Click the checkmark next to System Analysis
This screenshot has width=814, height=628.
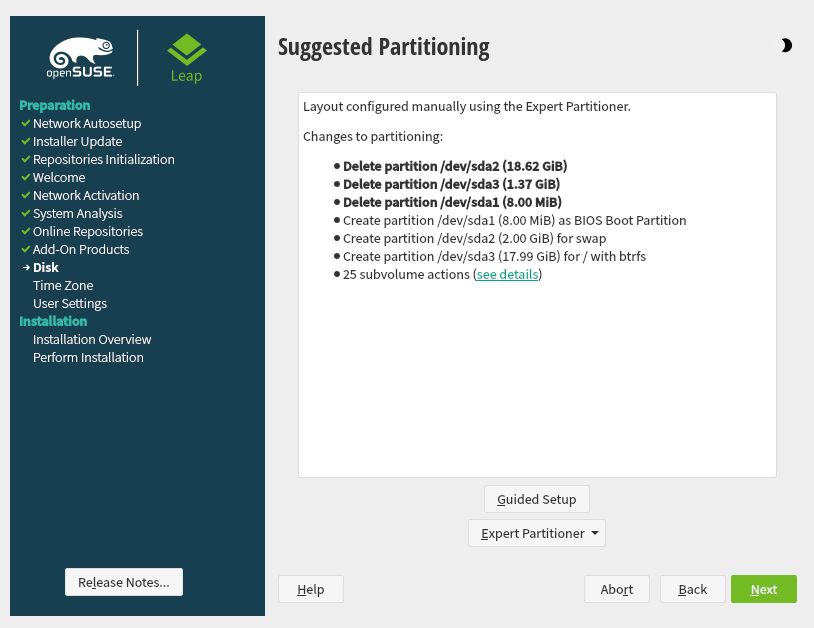25,213
